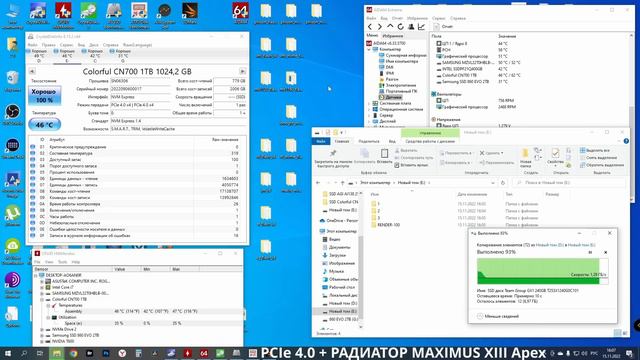
Task: Open address bar history dropdown in Explorer
Action: (x=493, y=183)
